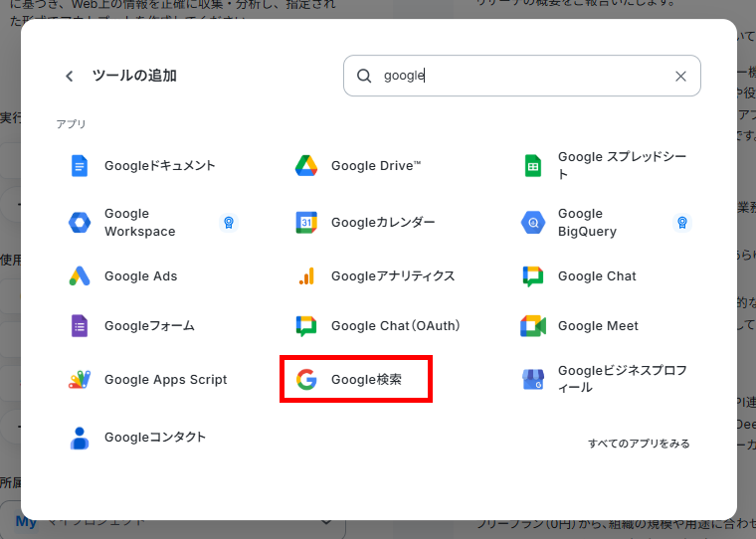Screen dimensions: 756x539
Task: Go back using the left chevron
Action: click(69, 76)
